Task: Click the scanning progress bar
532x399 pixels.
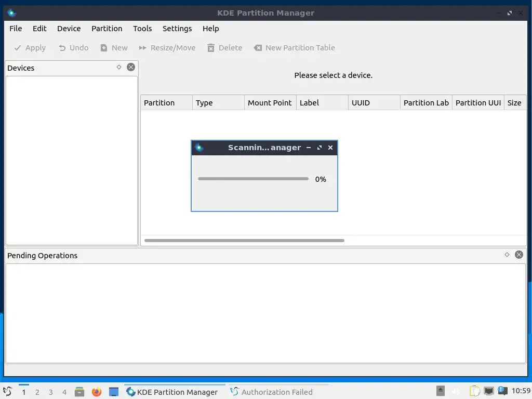Action: (x=253, y=179)
